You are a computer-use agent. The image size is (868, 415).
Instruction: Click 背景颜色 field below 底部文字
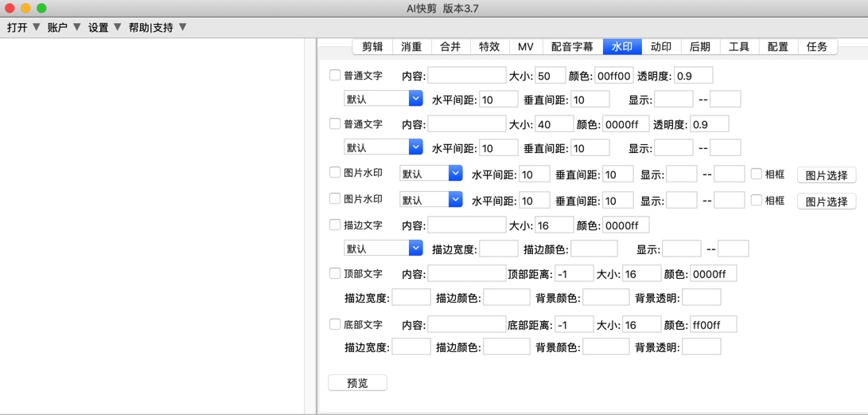(605, 346)
